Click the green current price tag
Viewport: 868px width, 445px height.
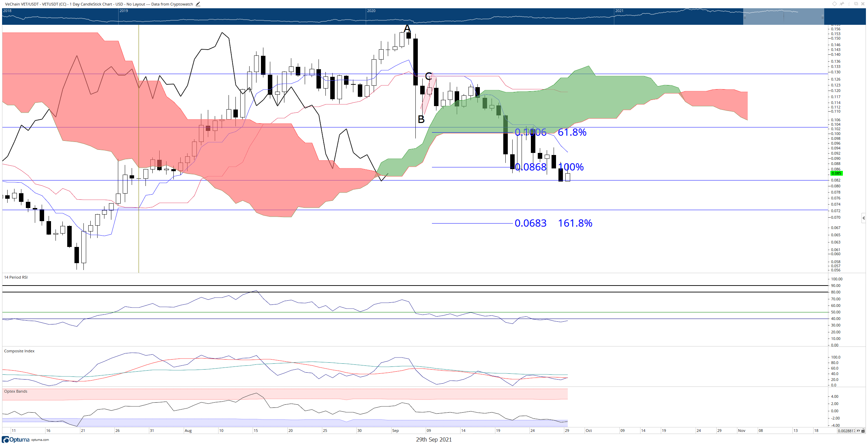point(836,173)
